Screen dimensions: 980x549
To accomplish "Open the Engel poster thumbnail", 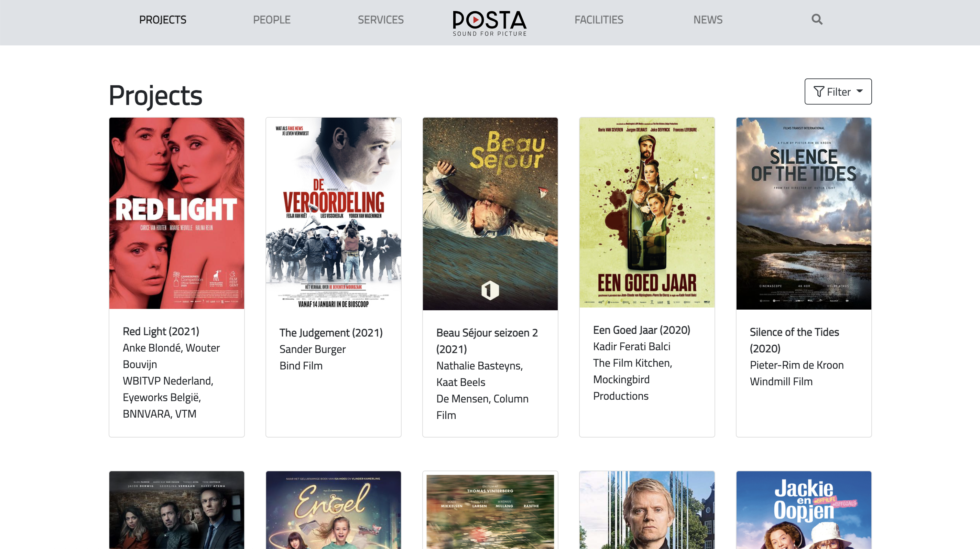I will [x=333, y=510].
